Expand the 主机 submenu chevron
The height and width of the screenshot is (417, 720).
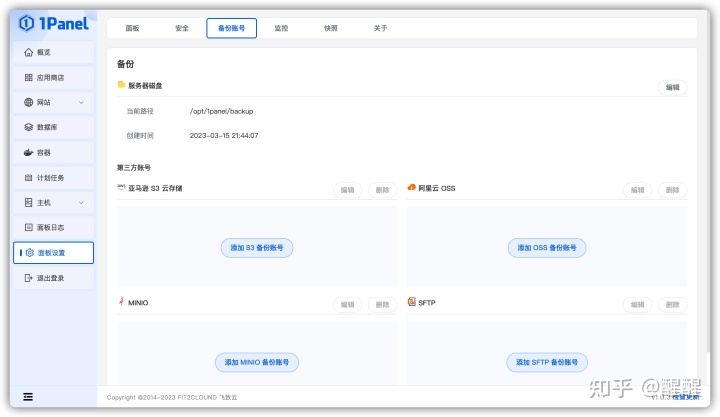[x=81, y=203]
